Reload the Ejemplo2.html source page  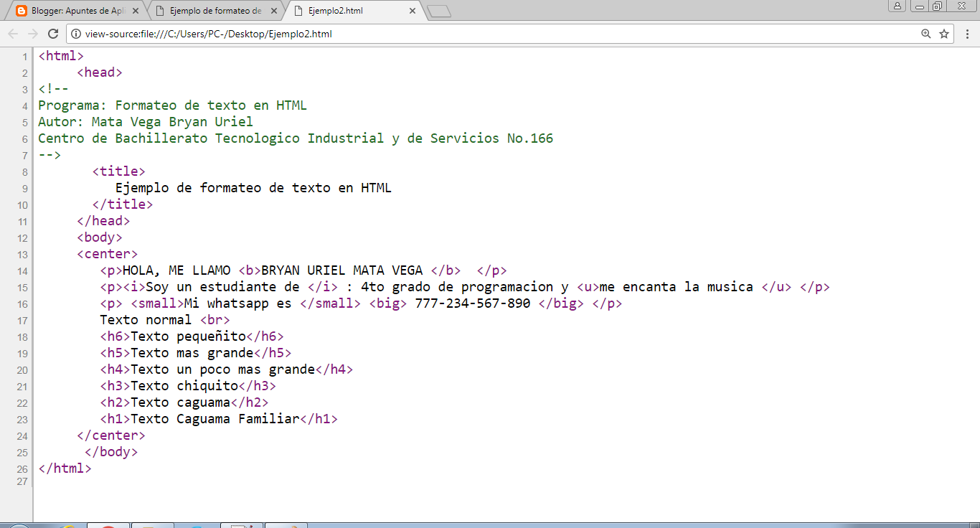tap(52, 33)
